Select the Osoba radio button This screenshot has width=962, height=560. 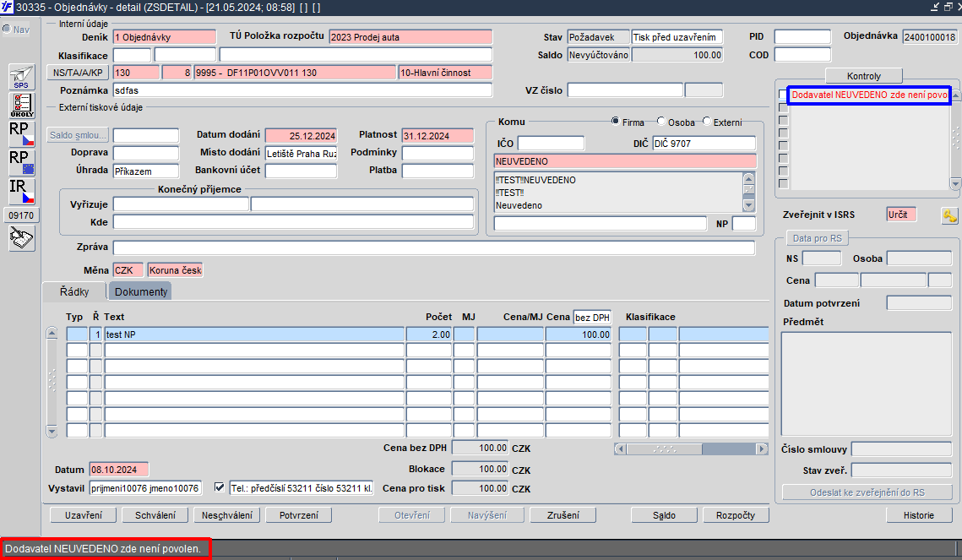[x=660, y=122]
